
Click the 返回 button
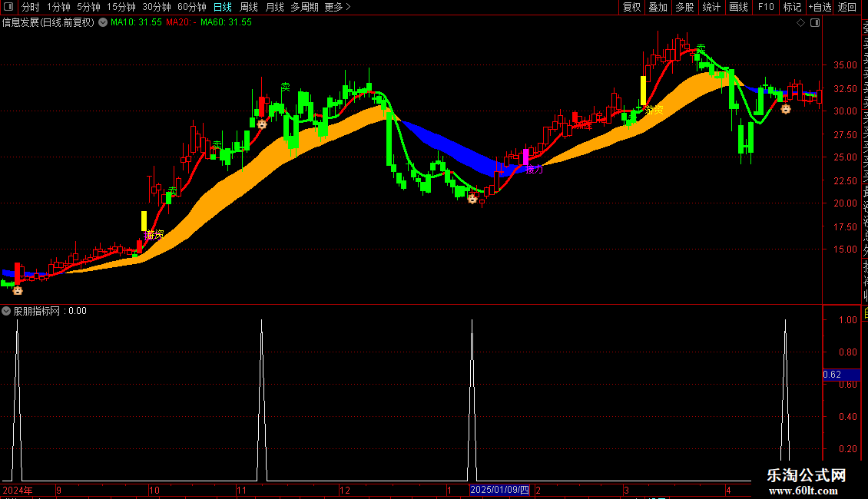[847, 7]
